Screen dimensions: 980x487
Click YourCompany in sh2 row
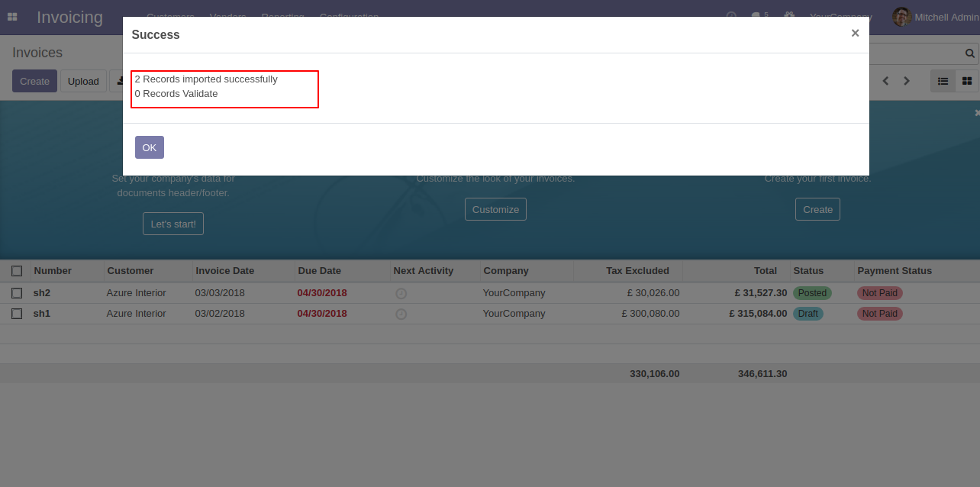click(514, 292)
